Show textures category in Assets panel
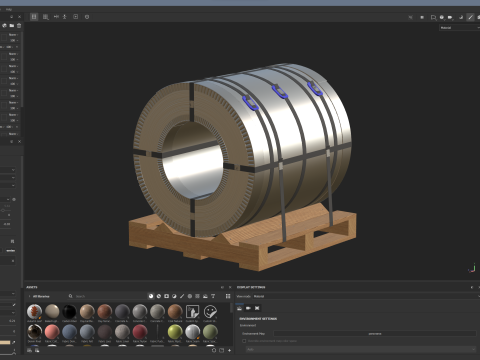The width and height of the screenshot is (480, 360). pos(197,296)
